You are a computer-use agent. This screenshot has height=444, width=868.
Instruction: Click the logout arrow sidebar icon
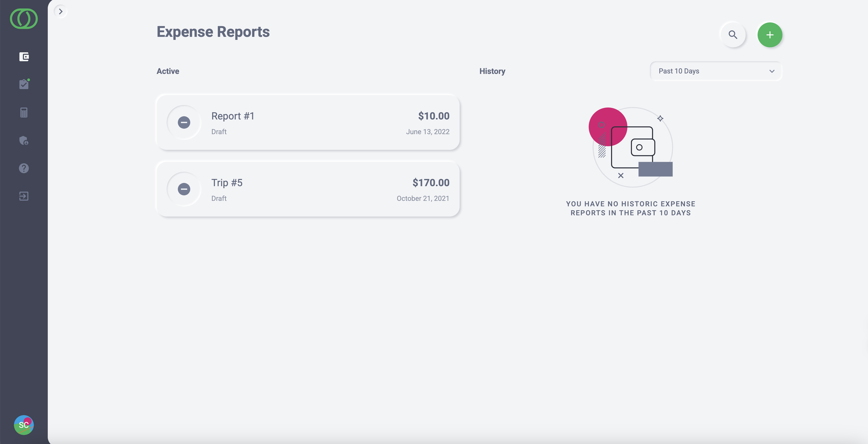pyautogui.click(x=24, y=196)
